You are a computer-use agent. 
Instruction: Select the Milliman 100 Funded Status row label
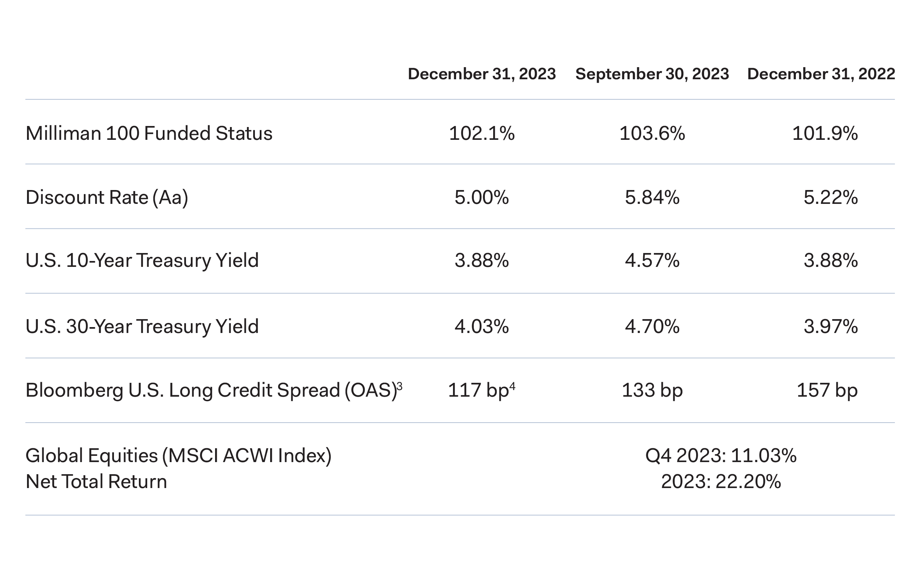[x=149, y=134]
